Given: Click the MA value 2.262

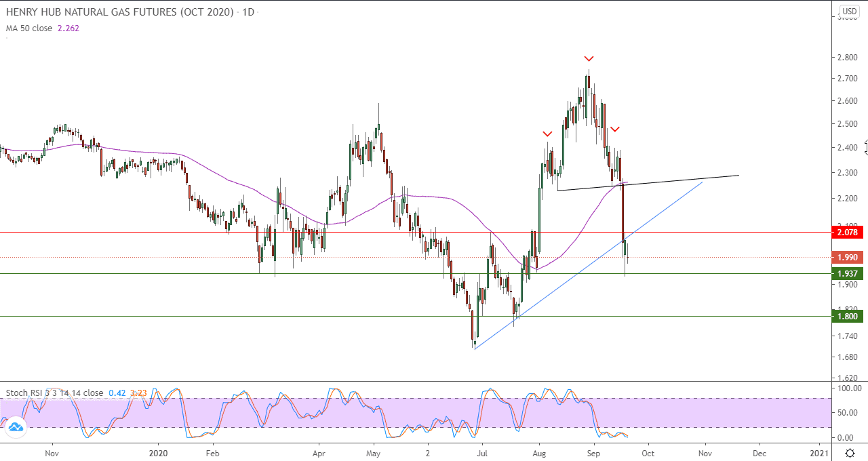Looking at the screenshot, I should click(68, 28).
